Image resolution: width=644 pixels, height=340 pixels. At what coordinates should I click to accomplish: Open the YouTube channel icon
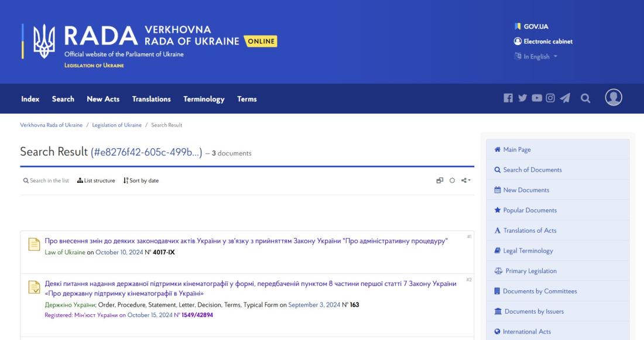point(536,98)
